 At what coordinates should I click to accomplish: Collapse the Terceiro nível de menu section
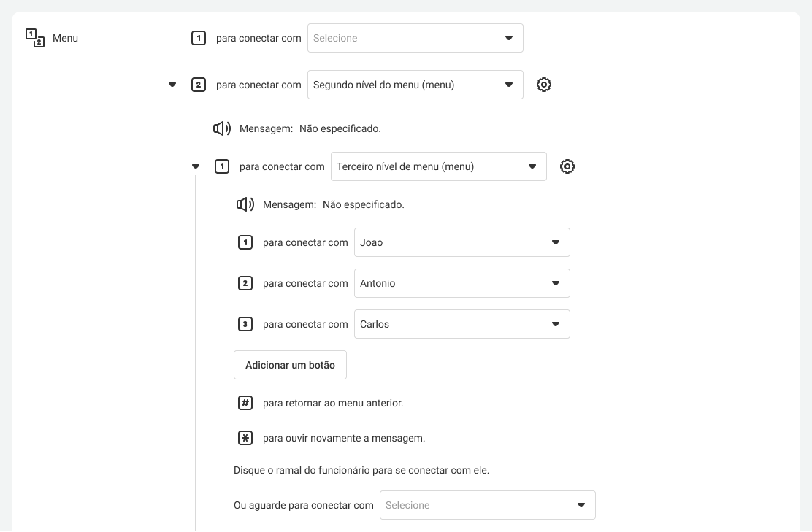point(196,166)
